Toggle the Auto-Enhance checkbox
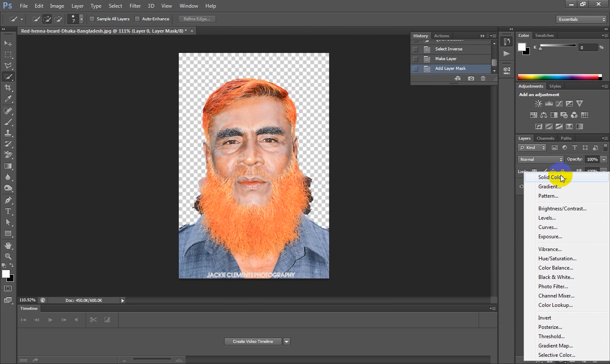This screenshot has width=610, height=364. tap(137, 19)
